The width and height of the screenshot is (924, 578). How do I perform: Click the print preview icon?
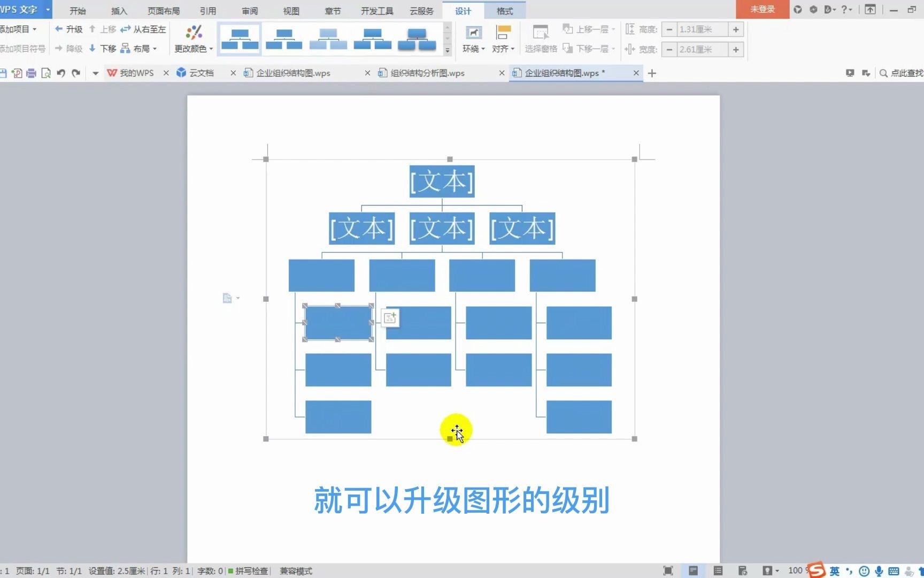click(x=46, y=73)
